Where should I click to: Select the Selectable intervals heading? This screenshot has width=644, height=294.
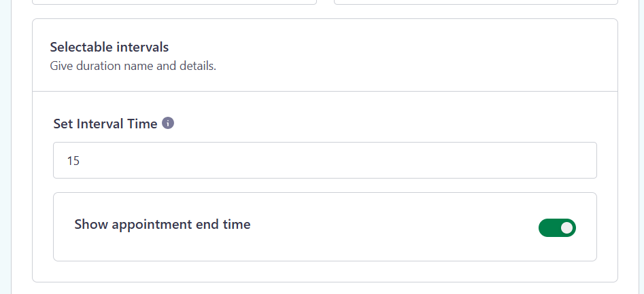109,47
